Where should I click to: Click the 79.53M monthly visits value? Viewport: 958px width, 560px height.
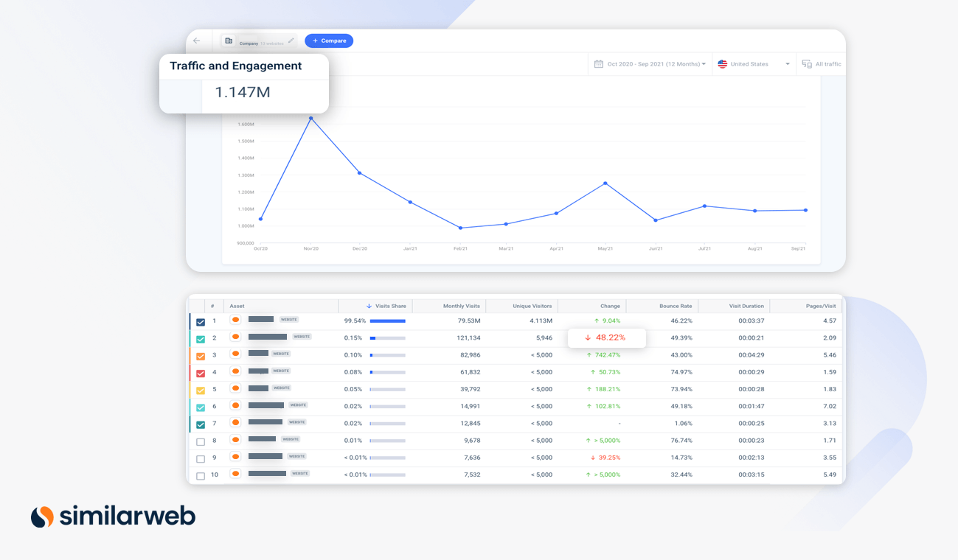(469, 321)
